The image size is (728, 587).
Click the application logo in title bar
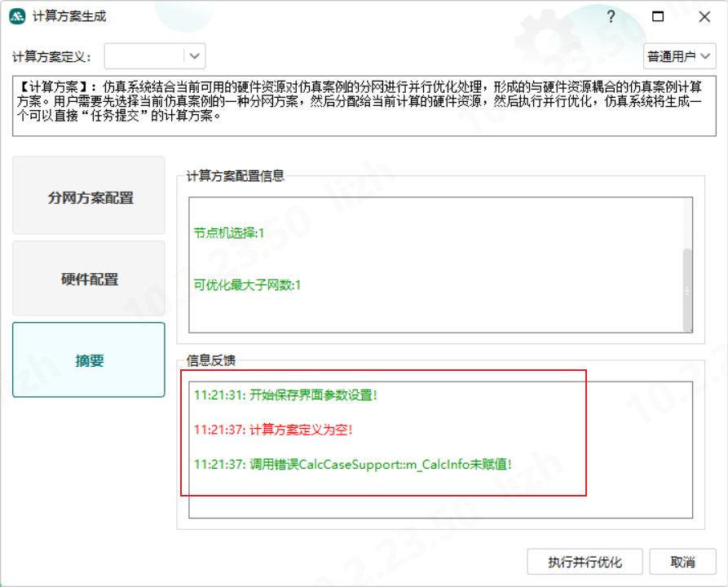[16, 16]
